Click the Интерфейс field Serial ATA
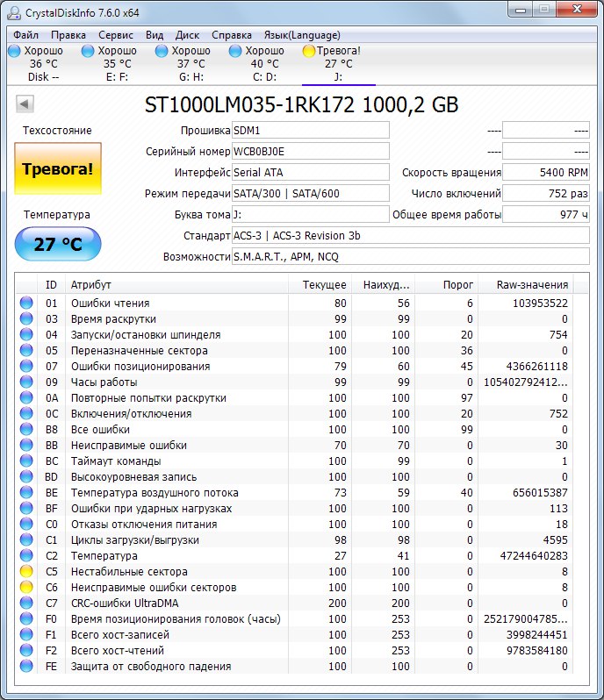Image resolution: width=604 pixels, height=700 pixels. pos(311,172)
